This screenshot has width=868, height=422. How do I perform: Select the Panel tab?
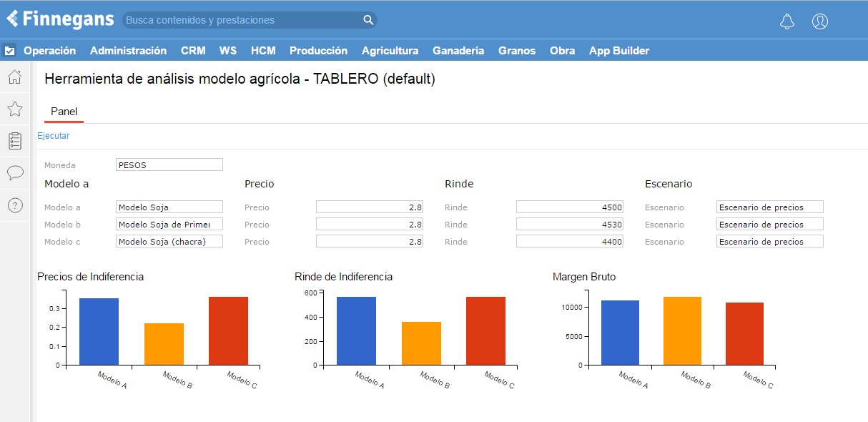[64, 112]
